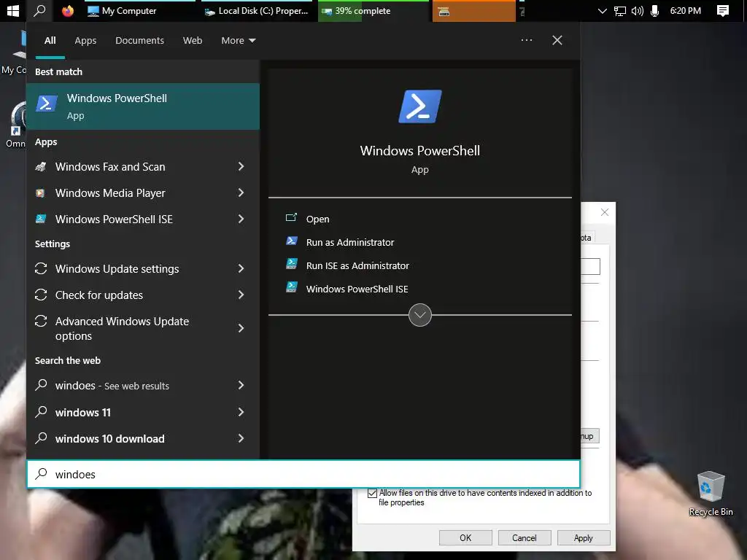Screen dimensions: 747x560
Task: Open the Windows Start button
Action: click(13, 10)
